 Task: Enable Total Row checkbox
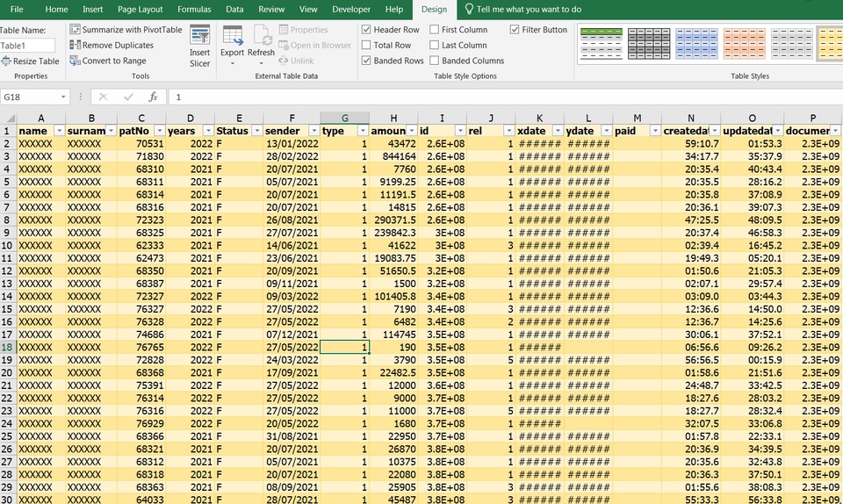[366, 45]
